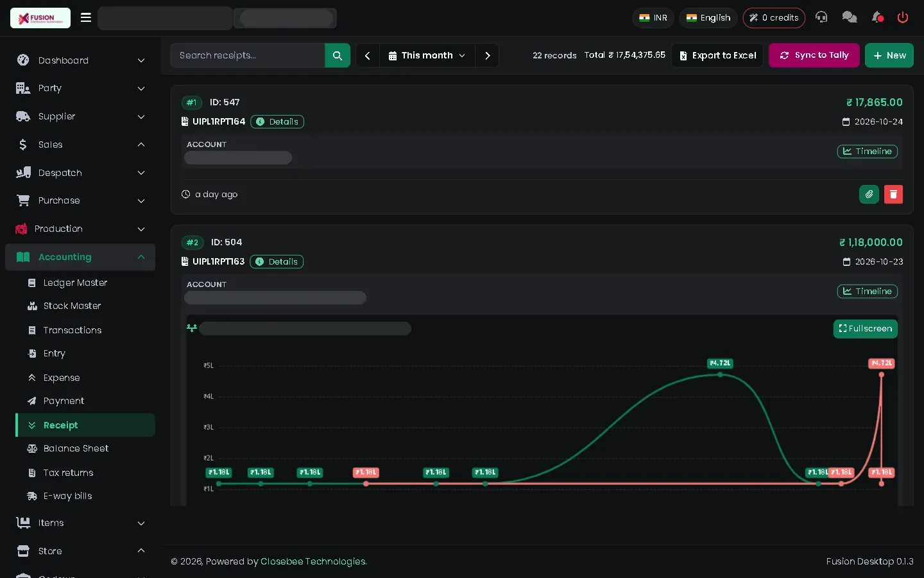The width and height of the screenshot is (924, 578).
Task: Click Sync to Tally button
Action: [x=814, y=55]
